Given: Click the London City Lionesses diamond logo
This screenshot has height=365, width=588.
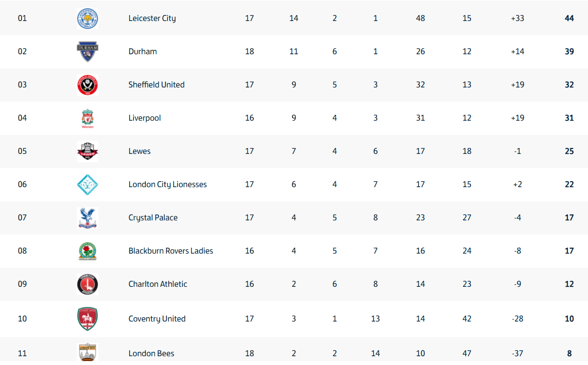Looking at the screenshot, I should point(88,185).
